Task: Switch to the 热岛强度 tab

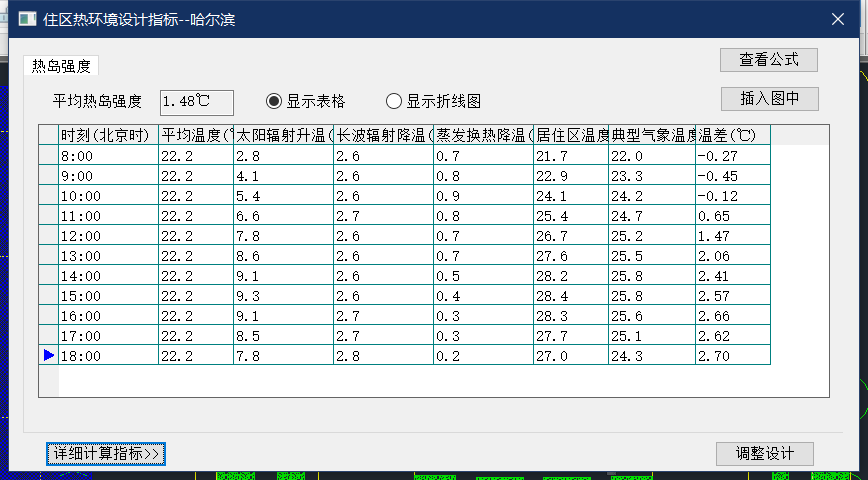Action: coord(61,66)
